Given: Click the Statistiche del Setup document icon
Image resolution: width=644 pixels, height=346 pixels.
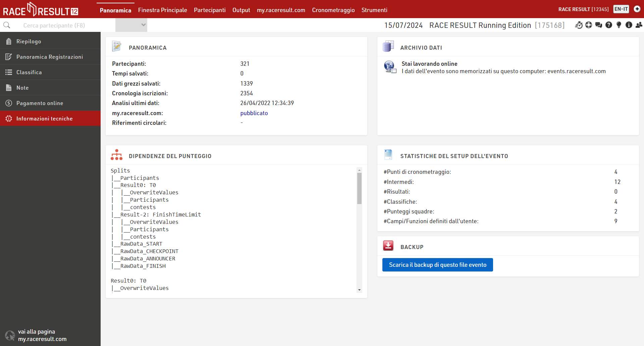Looking at the screenshot, I should (388, 154).
